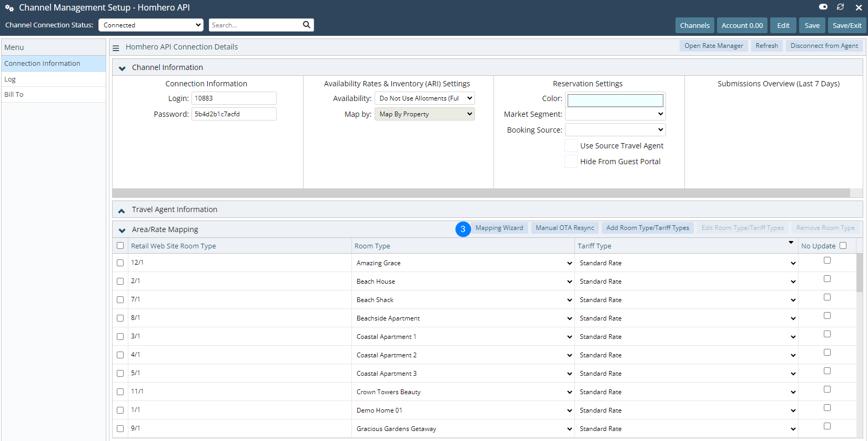868x441 pixels.
Task: Select the checkbox for row 12/1
Action: click(x=120, y=263)
